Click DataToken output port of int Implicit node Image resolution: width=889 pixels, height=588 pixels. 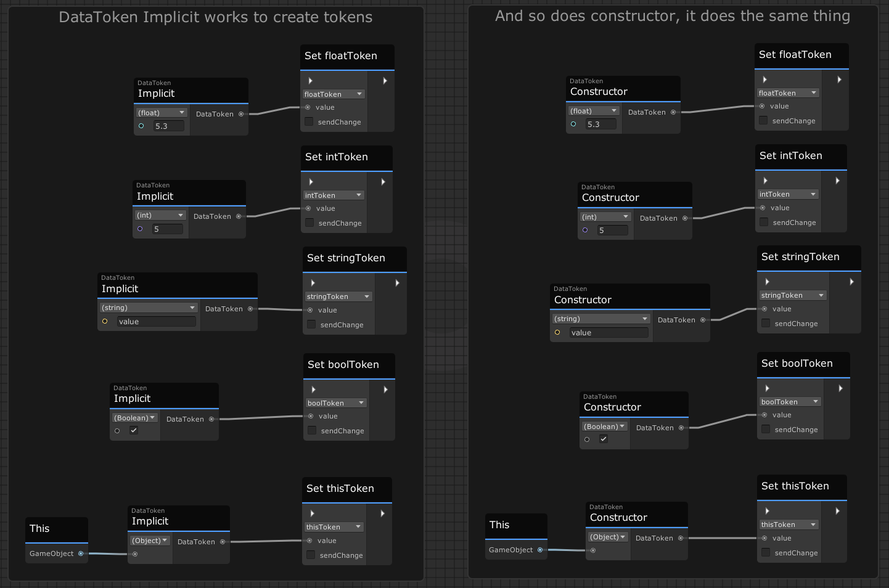pyautogui.click(x=239, y=216)
